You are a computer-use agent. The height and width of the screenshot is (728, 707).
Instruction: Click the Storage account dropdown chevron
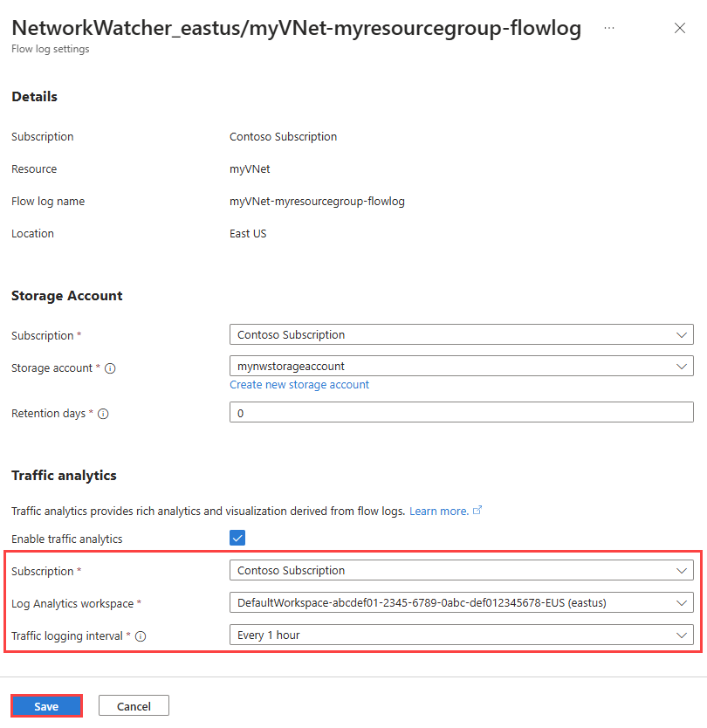(681, 367)
